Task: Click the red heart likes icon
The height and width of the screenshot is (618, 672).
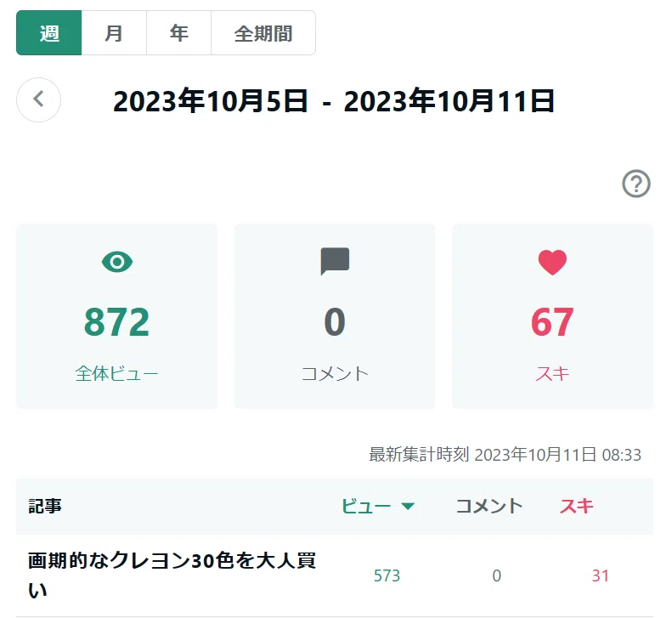Action: (x=552, y=262)
